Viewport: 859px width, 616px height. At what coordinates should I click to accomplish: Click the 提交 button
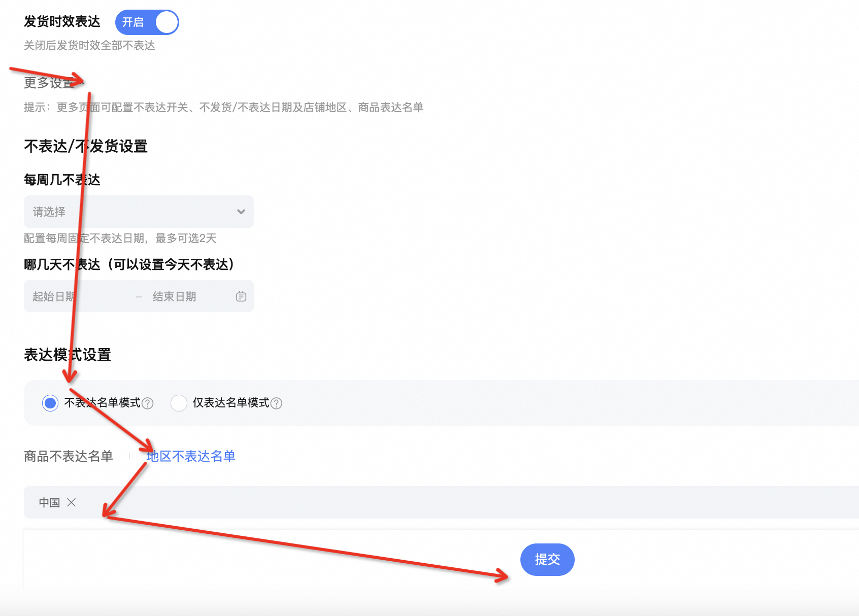tap(547, 560)
